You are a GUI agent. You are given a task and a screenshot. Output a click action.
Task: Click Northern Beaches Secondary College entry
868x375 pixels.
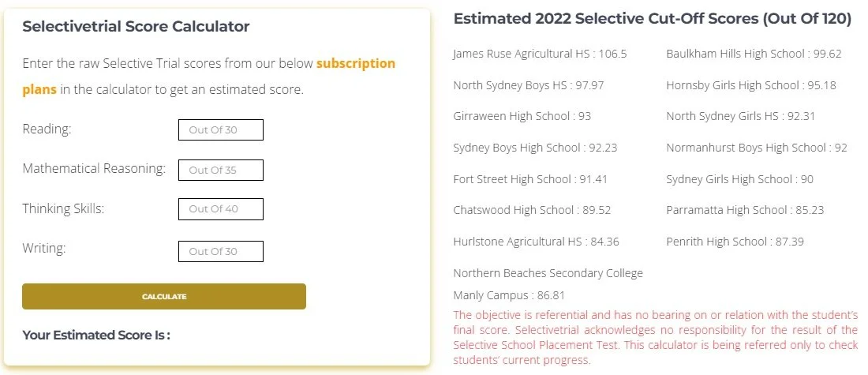pyautogui.click(x=548, y=284)
